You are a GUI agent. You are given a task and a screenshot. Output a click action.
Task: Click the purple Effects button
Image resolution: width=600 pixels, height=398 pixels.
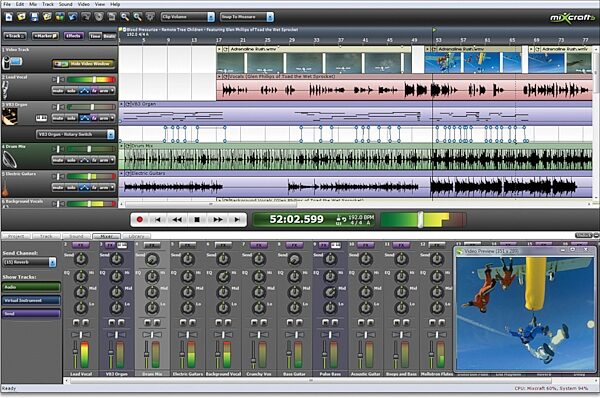click(x=73, y=36)
